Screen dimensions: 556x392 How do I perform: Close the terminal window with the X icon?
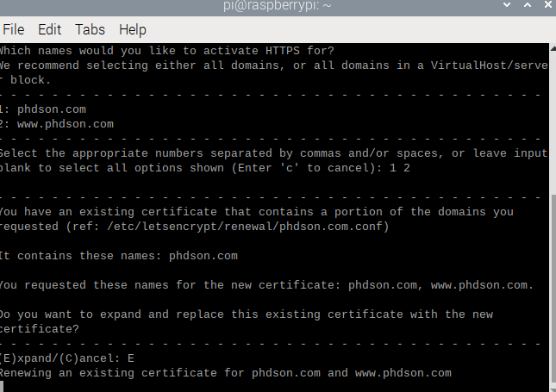(548, 5)
